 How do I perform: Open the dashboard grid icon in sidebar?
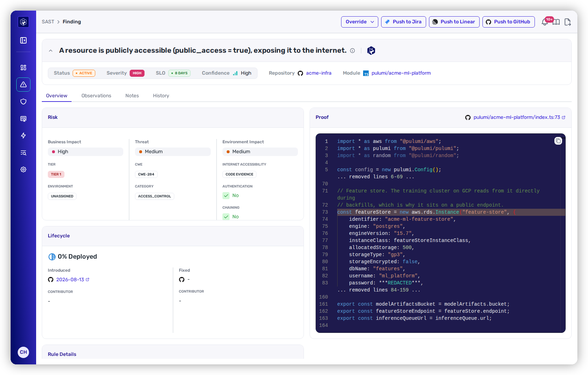coord(23,68)
